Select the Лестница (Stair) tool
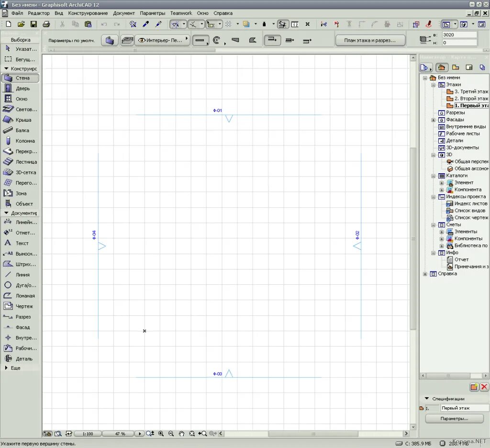 pyautogui.click(x=21, y=162)
